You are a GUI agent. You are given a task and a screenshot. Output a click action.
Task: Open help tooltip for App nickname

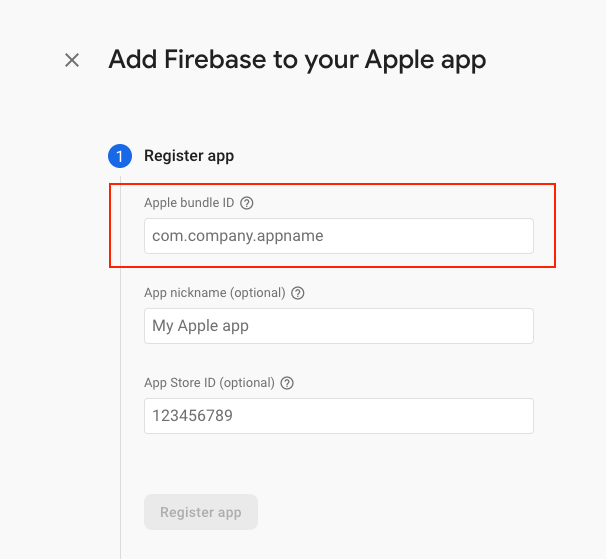click(297, 293)
